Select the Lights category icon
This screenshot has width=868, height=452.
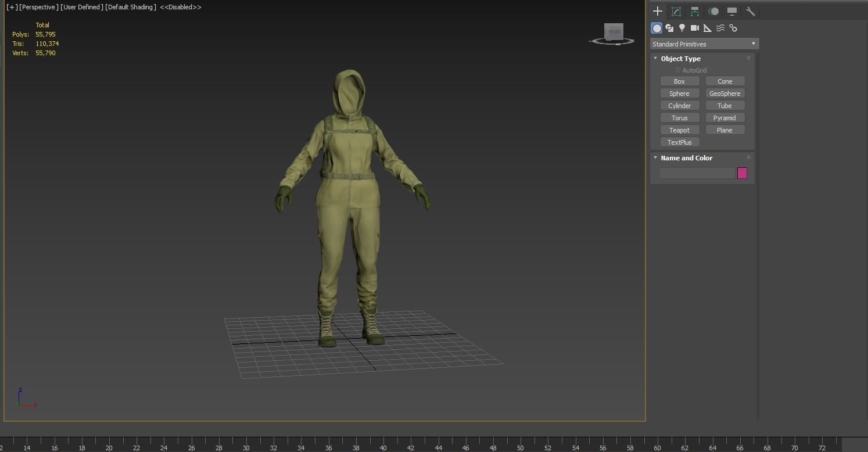click(x=682, y=28)
